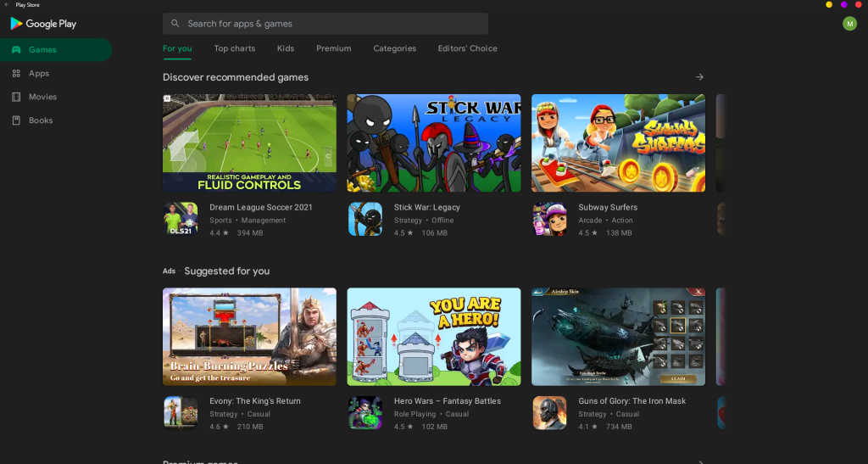Click the Books bookmark icon
Viewport: 868px width, 464px height.
[x=17, y=120]
